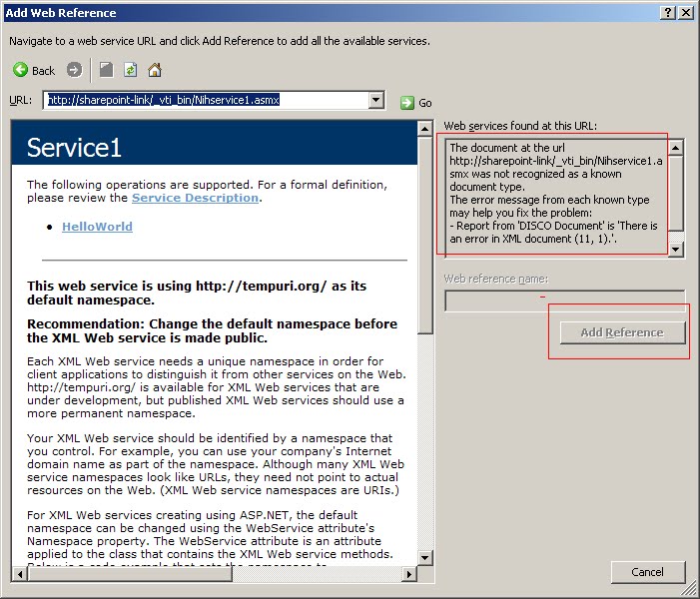700x599 pixels.
Task: Click the Recommendation namespace heading
Action: (212, 330)
